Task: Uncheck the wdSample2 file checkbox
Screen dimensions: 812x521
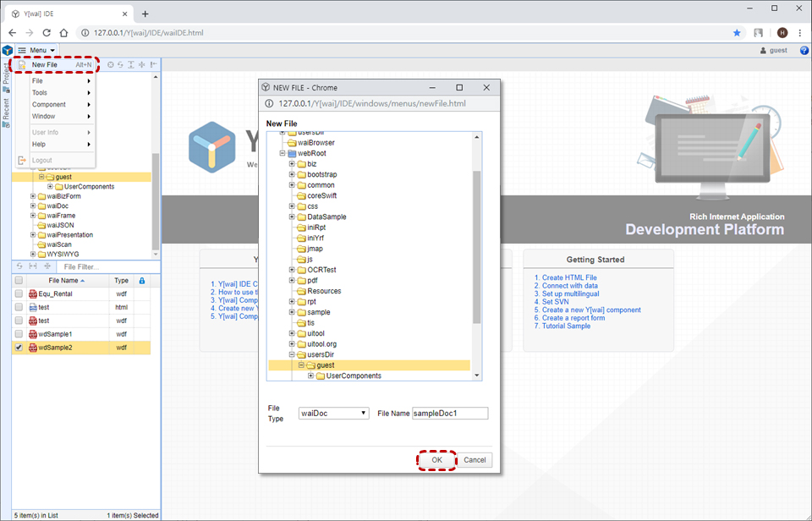Action: point(19,348)
